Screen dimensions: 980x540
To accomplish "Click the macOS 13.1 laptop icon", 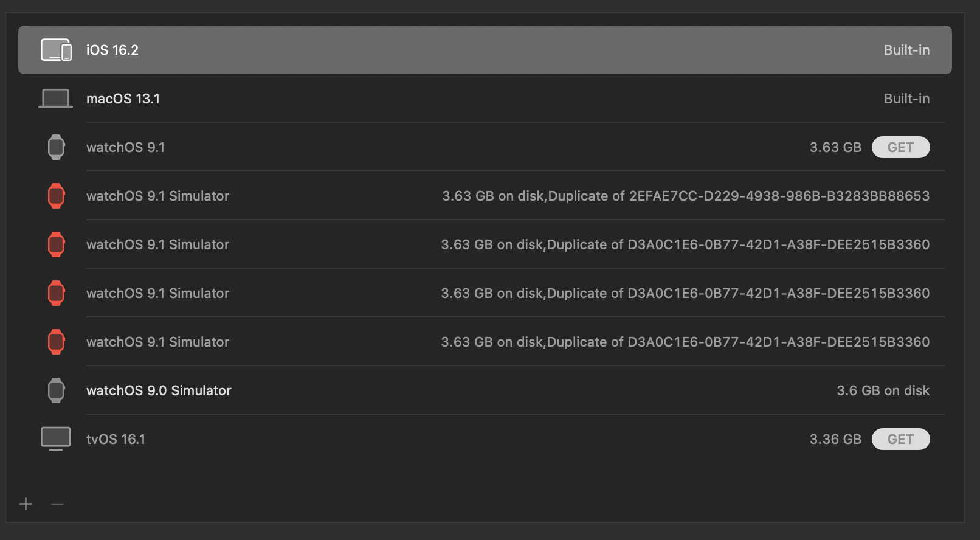I will [55, 99].
